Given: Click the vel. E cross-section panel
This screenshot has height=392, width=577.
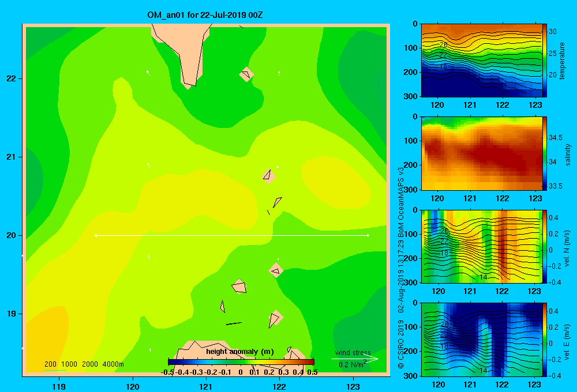Looking at the screenshot, I should point(481,340).
